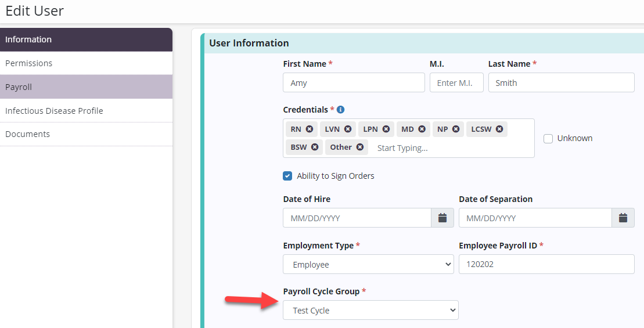Screen dimensions: 644x328
Task: Switch to the Permissions section
Action: 86,63
